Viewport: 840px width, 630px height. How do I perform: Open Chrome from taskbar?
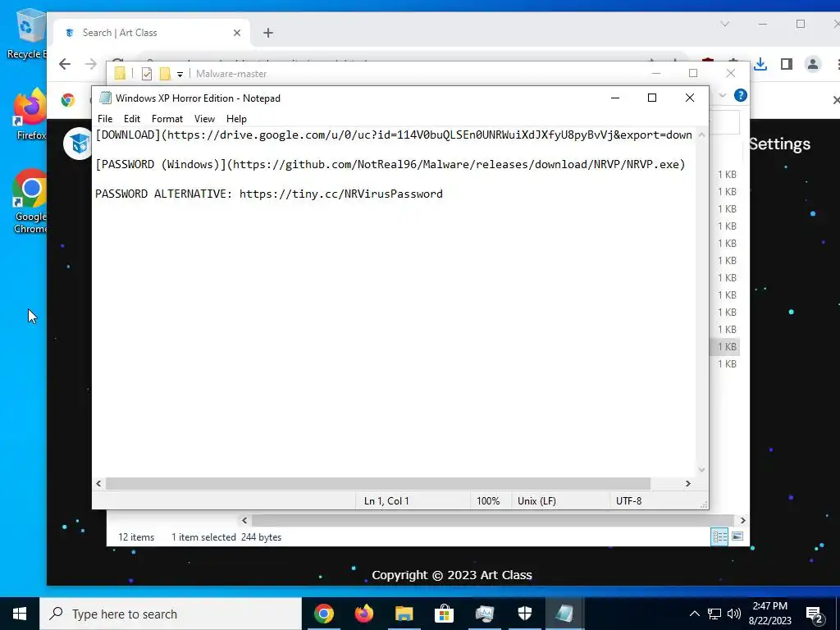(323, 614)
